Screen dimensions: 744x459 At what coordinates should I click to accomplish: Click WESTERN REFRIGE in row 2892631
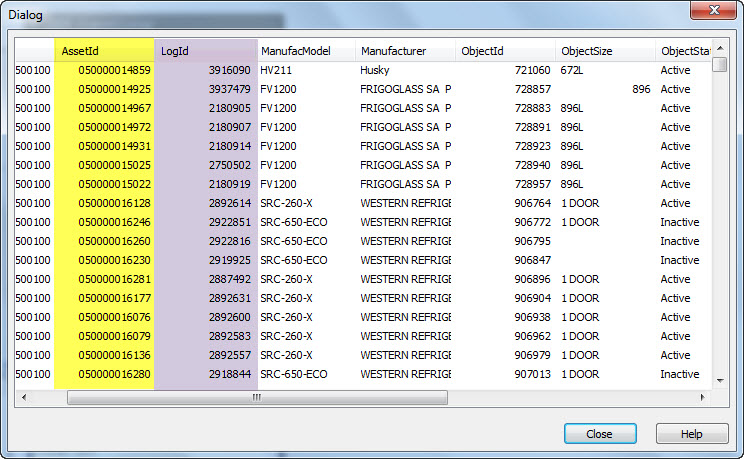click(x=406, y=298)
